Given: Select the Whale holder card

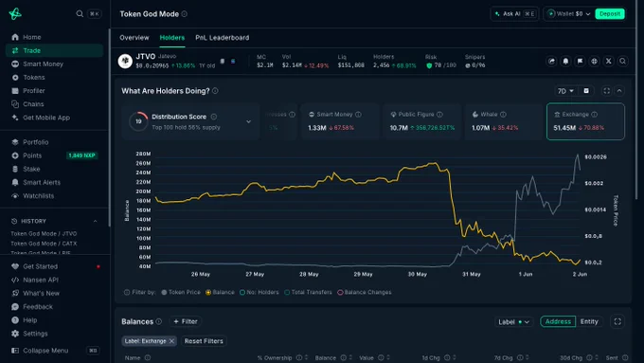Looking at the screenshot, I should [x=504, y=121].
